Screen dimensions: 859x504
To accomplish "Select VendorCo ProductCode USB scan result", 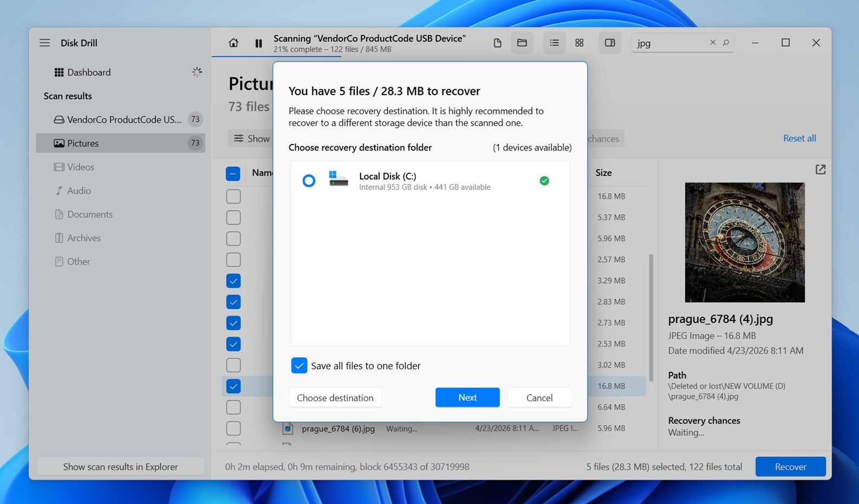I will coord(120,120).
